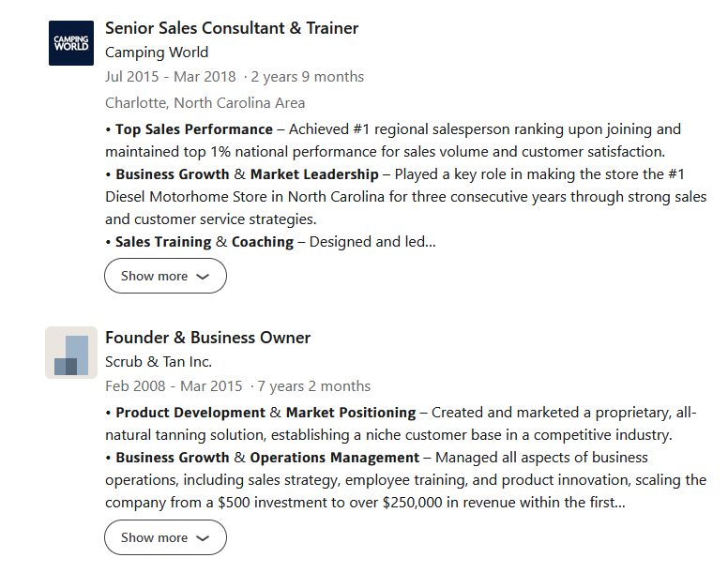Viewport: 728px width, 573px height.
Task: Open the Founder & Business Owner title
Action: tap(207, 338)
